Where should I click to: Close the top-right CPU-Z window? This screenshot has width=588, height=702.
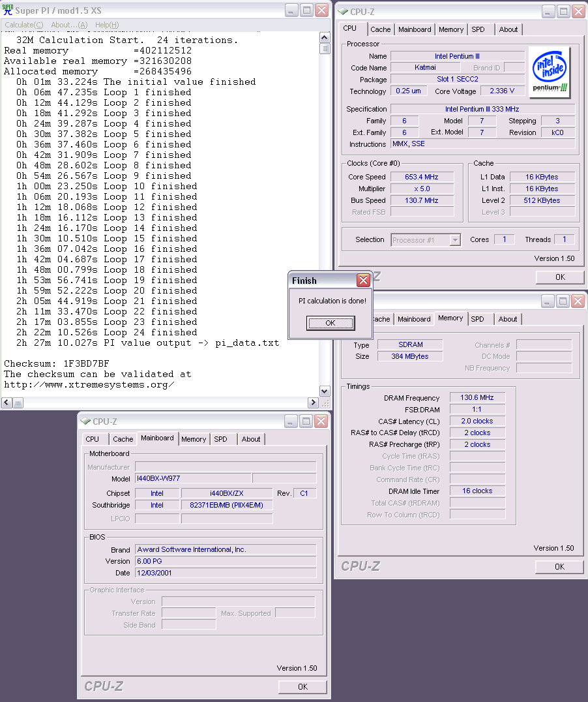click(x=579, y=12)
